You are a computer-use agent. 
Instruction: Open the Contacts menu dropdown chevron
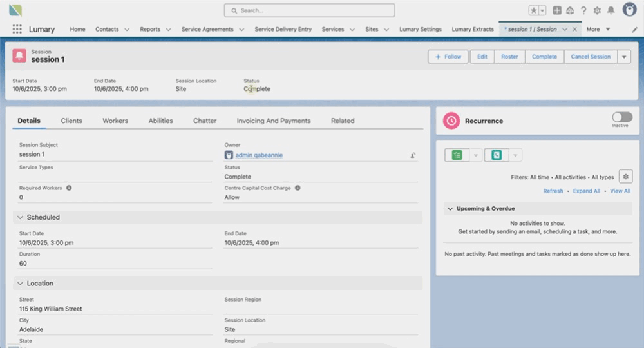127,30
